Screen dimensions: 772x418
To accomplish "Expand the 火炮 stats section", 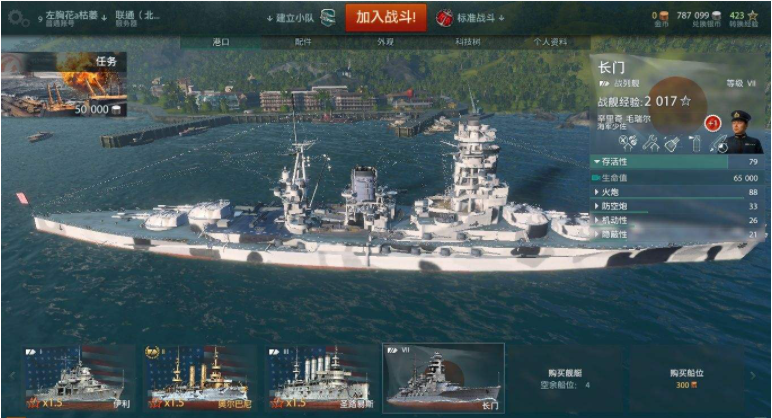I will point(677,192).
